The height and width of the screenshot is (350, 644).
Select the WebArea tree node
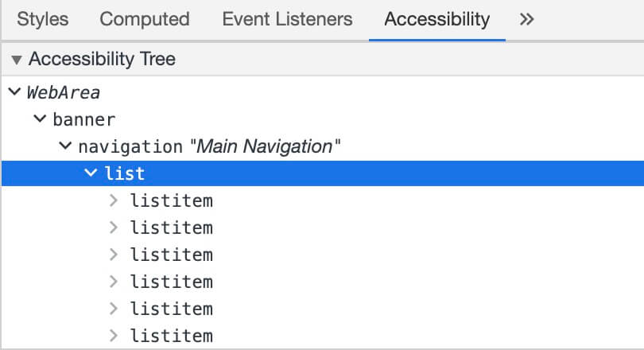(64, 92)
